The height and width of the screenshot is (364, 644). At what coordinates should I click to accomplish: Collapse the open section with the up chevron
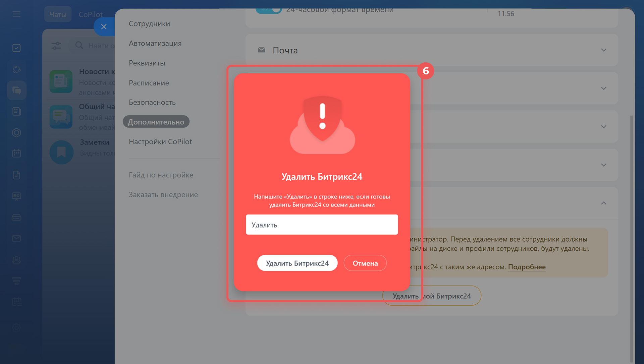click(x=604, y=203)
